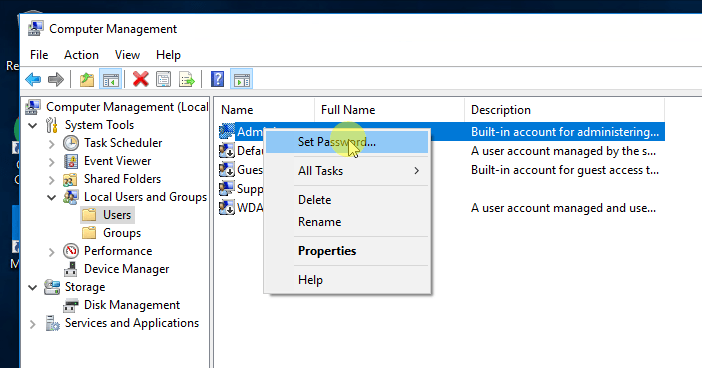Click the red X Delete toolbar icon
The width and height of the screenshot is (702, 368).
coord(141,80)
